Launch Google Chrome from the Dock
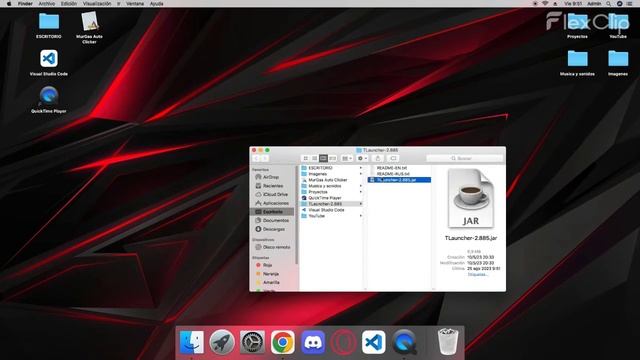This screenshot has height=360, width=640. [282, 342]
